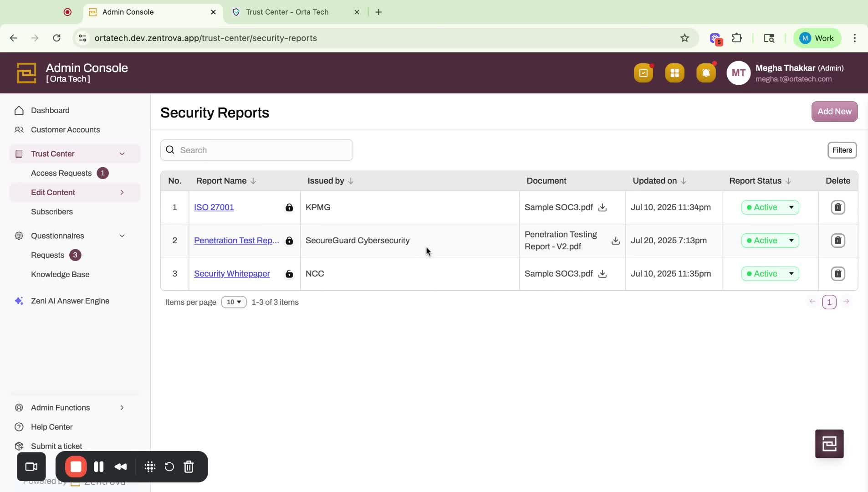Open the browser extensions puzzle icon
Image resolution: width=868 pixels, height=492 pixels.
tap(737, 38)
